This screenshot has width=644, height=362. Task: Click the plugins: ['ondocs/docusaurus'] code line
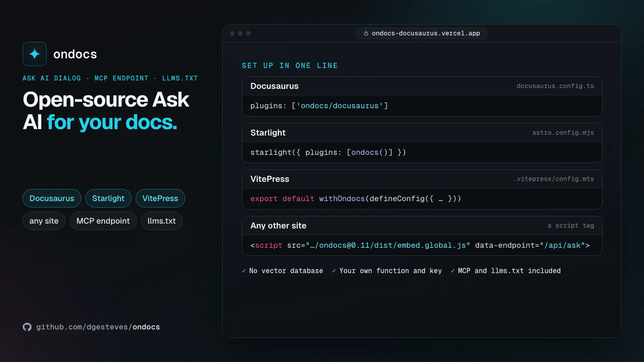pos(319,106)
